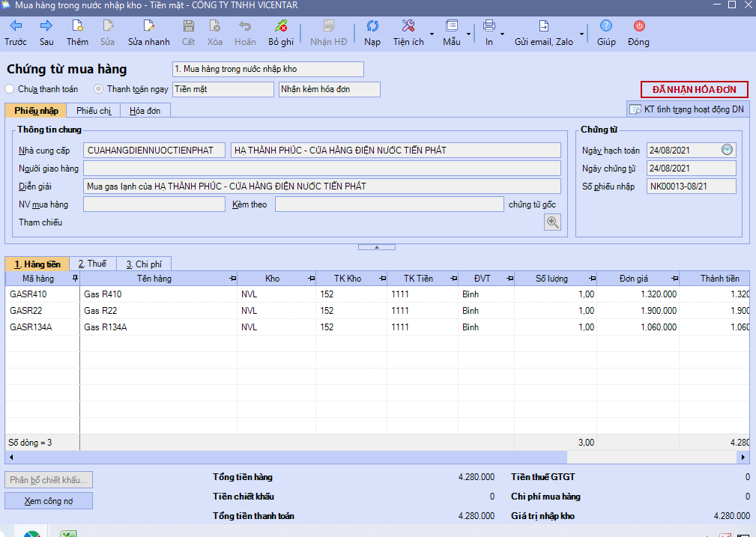This screenshot has height=537, width=756.
Task: Pin the Số lượng column
Action: (593, 278)
